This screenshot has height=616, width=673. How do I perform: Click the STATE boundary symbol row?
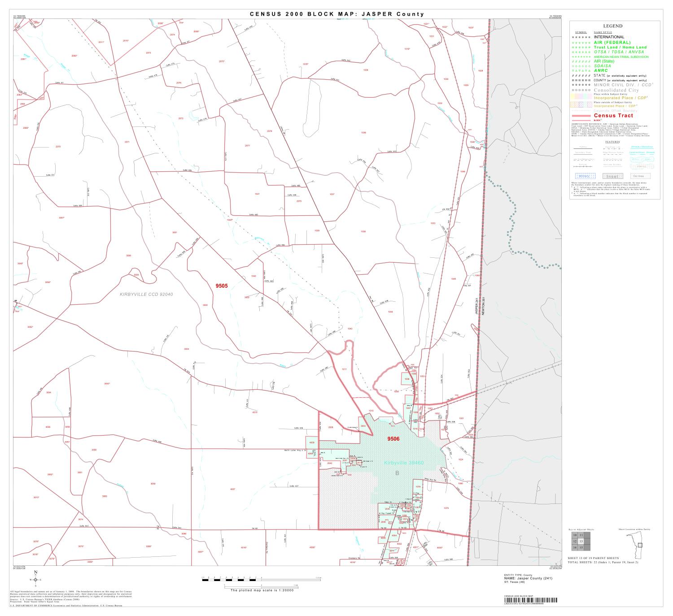point(580,75)
